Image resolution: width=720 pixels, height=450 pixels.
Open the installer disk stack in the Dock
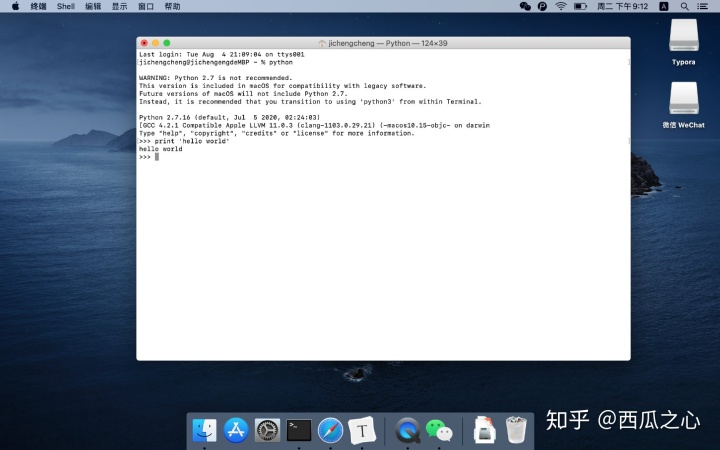[x=484, y=429]
